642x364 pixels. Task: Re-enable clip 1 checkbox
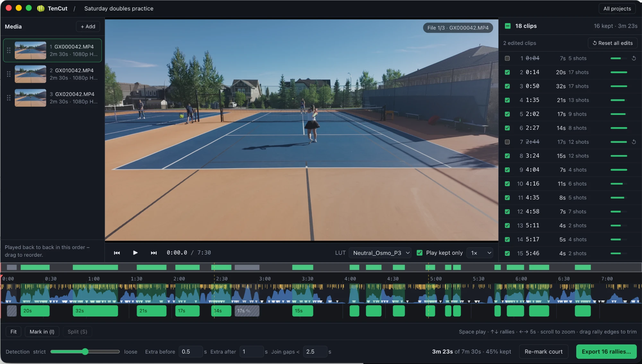pos(507,58)
